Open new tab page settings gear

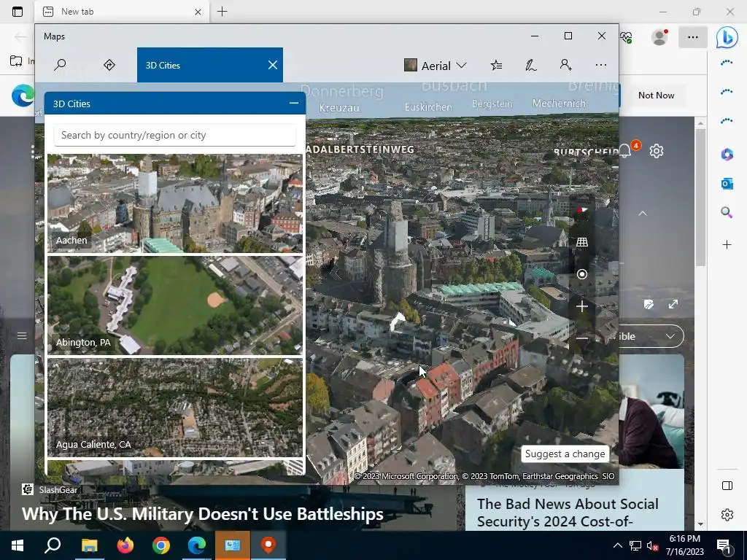(657, 151)
